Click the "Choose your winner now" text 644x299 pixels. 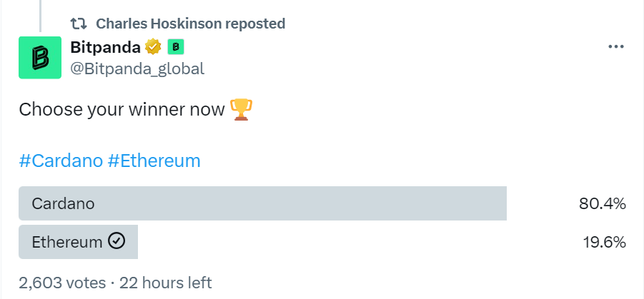122,110
